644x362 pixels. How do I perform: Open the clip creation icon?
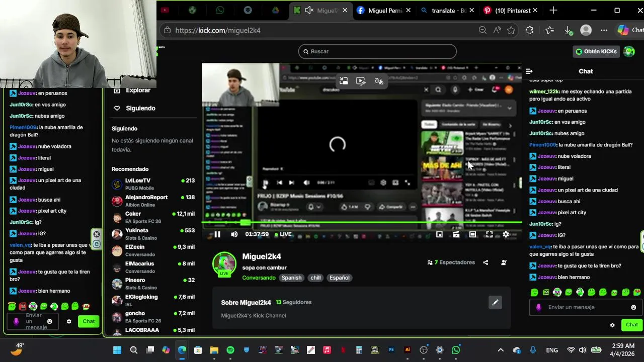coord(456,234)
